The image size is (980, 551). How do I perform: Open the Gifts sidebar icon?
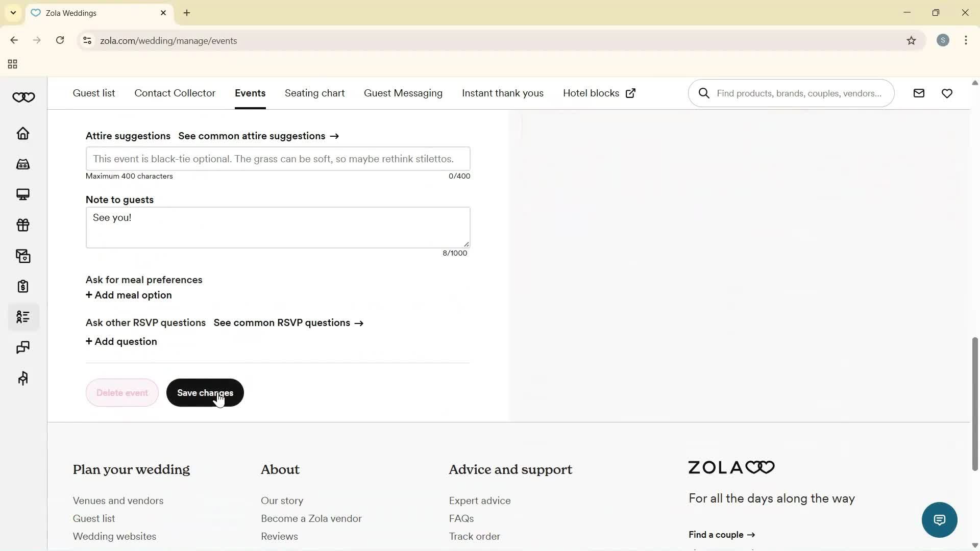point(23,225)
